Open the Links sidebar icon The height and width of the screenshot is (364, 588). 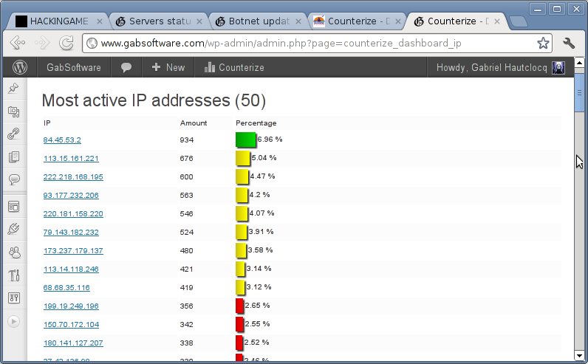13,134
